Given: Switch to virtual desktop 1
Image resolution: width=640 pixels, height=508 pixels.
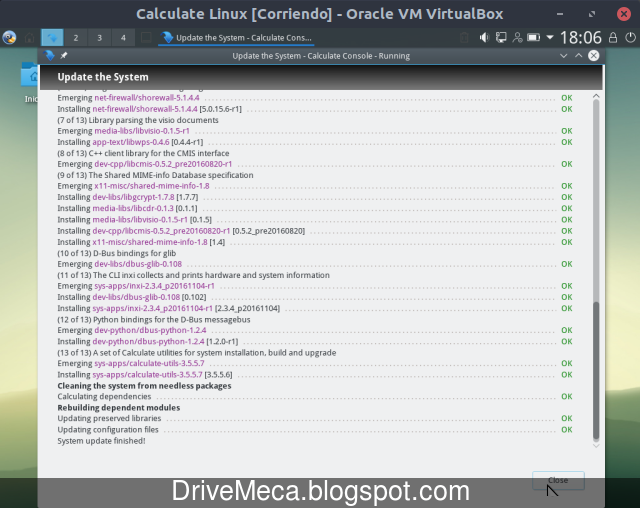Looking at the screenshot, I should (x=52, y=38).
